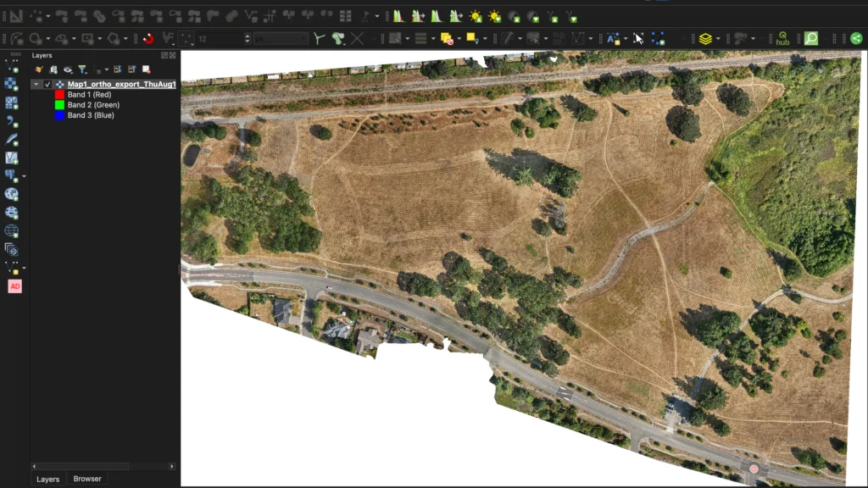Select Band 3 (Blue) legend entry

pos(91,115)
